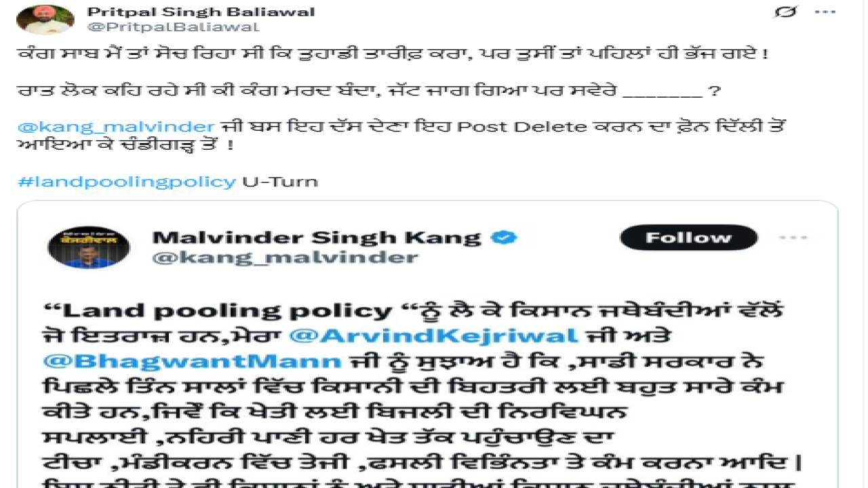Open more options menu in the quoted post
Viewport: 868px width, 488px height.
pos(793,238)
